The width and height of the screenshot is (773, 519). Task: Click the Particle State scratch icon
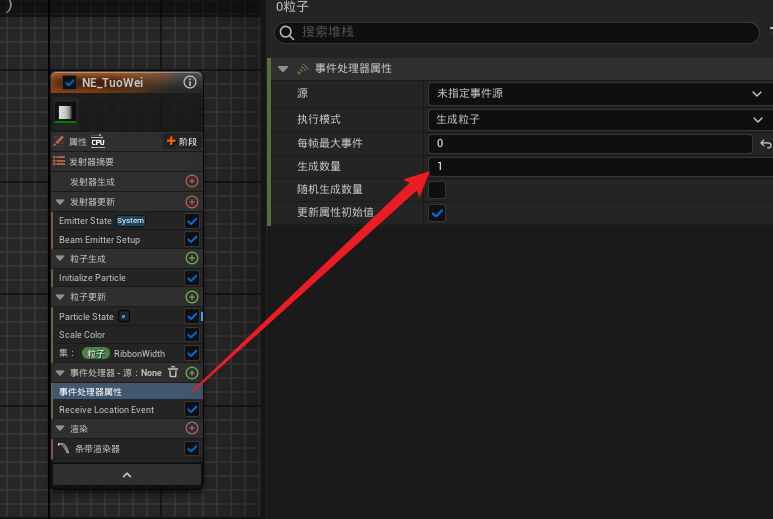click(x=124, y=316)
